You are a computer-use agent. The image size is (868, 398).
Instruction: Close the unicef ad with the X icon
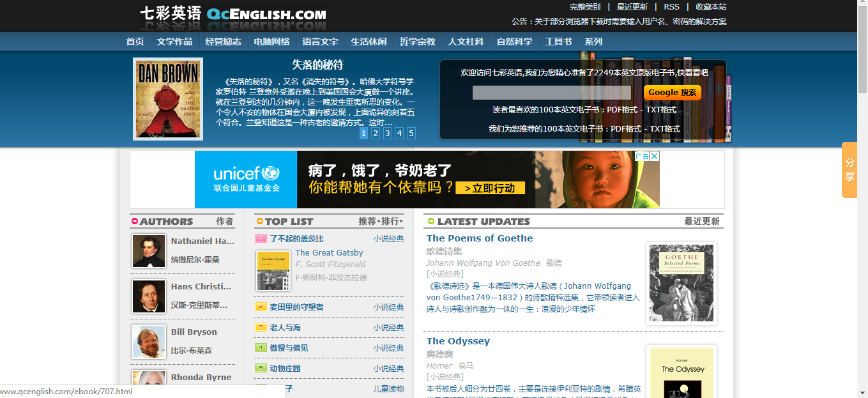click(655, 156)
